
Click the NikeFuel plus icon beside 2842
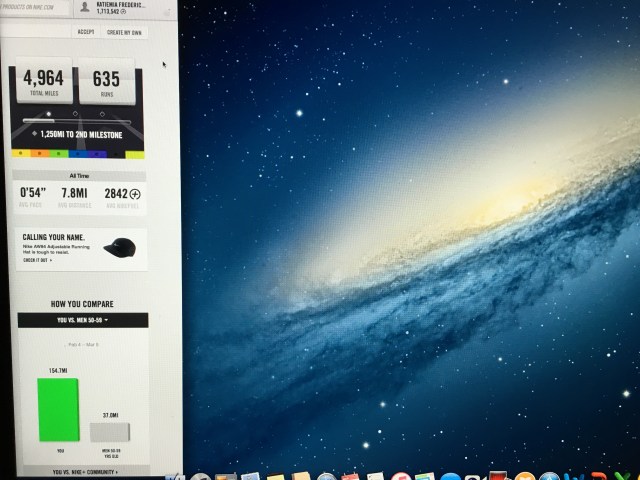pos(135,194)
